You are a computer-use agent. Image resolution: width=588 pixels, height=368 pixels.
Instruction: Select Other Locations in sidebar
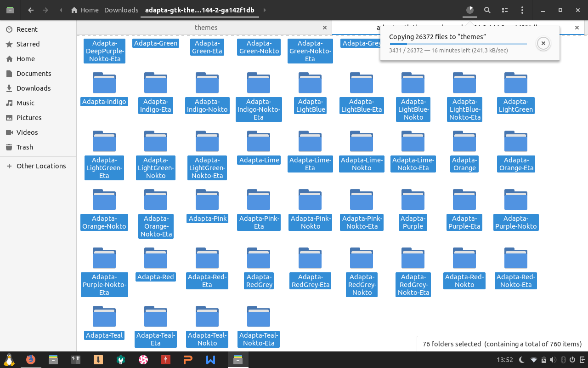(x=41, y=166)
